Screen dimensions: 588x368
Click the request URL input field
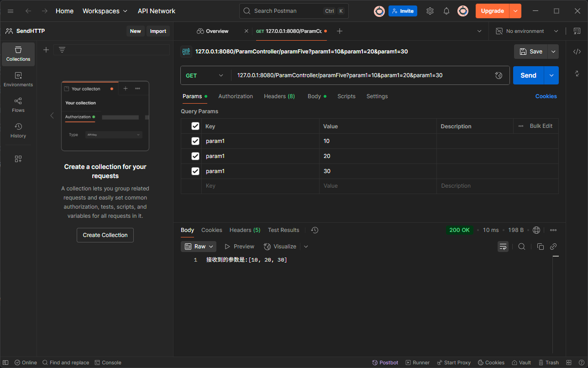[x=363, y=75]
